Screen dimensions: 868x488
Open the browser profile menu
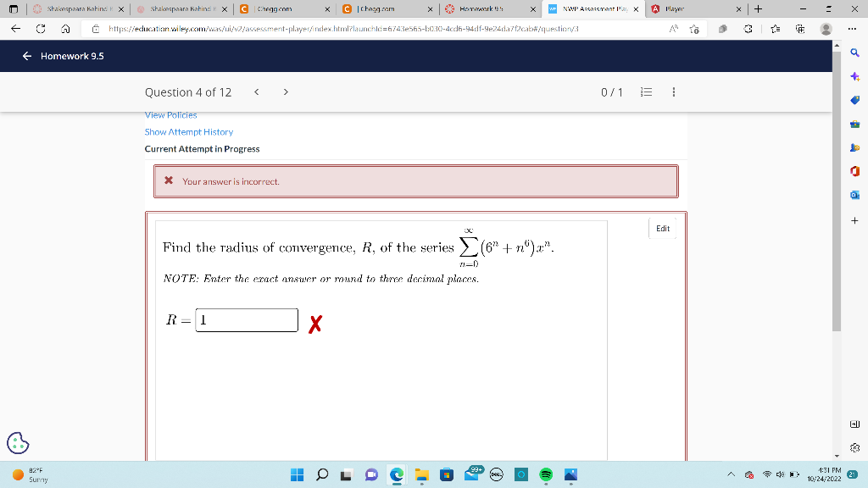click(x=826, y=28)
